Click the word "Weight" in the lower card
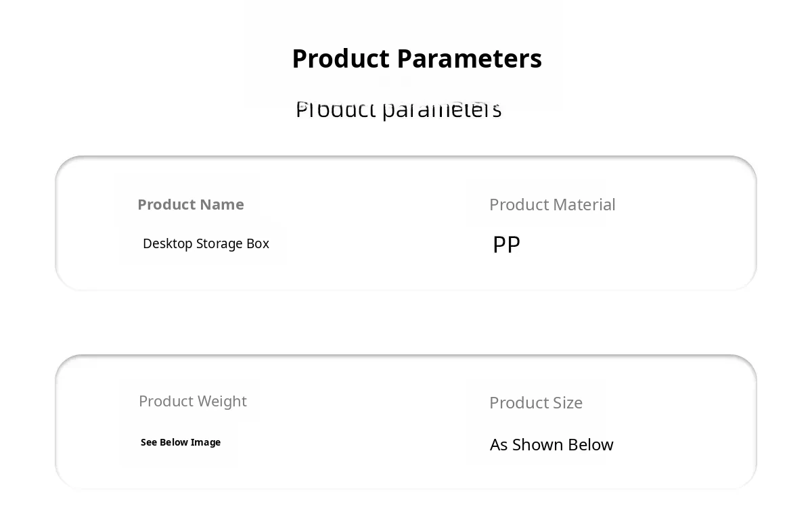This screenshot has height=520, width=812. (221, 401)
